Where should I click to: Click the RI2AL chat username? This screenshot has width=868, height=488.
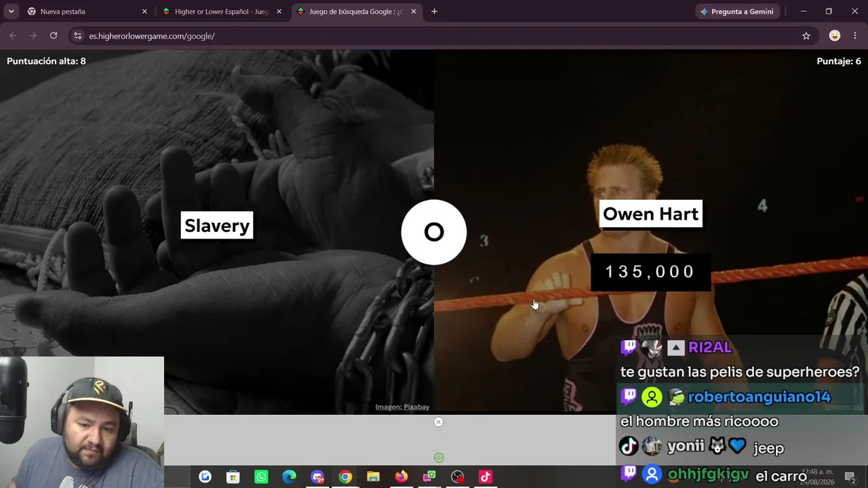[x=710, y=347]
